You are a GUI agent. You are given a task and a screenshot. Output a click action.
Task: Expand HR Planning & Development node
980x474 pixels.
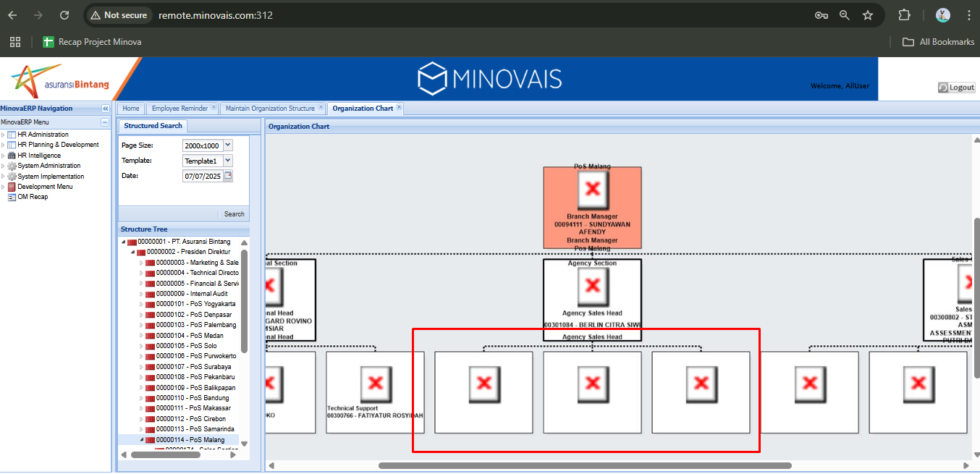pos(3,145)
